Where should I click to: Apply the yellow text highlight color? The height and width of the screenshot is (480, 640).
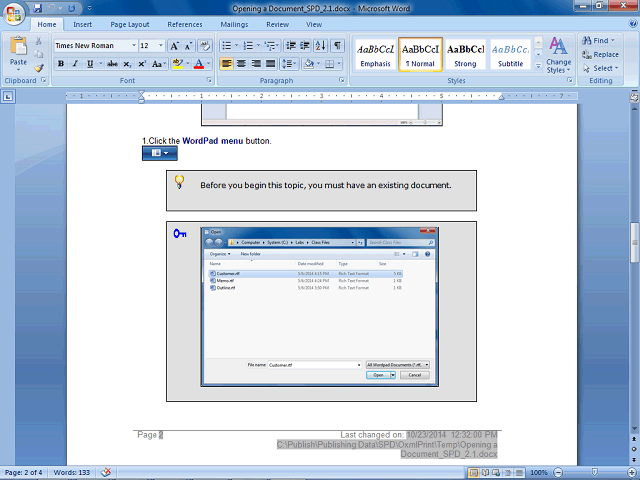[178, 64]
